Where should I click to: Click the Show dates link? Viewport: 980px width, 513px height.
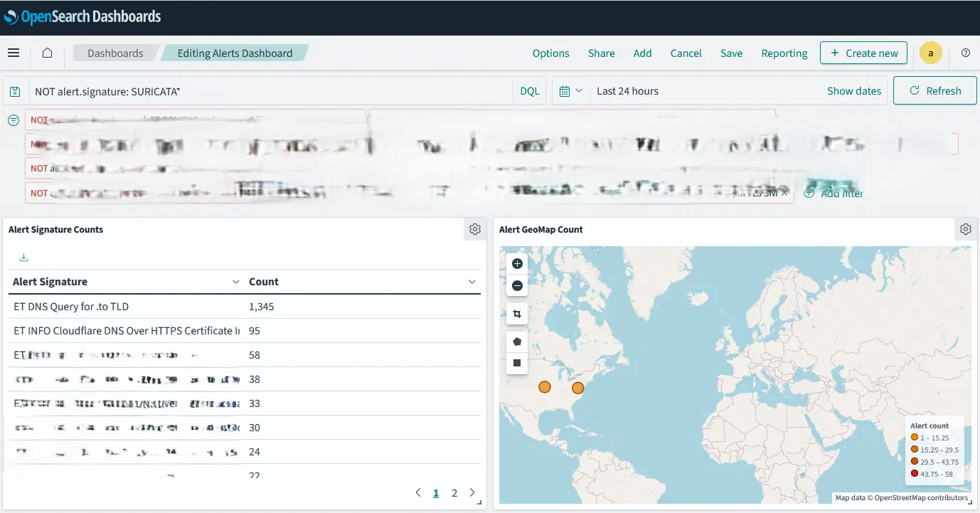coord(854,91)
